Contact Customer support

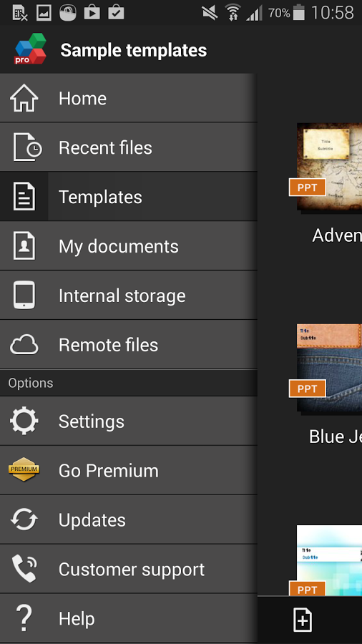click(129, 569)
